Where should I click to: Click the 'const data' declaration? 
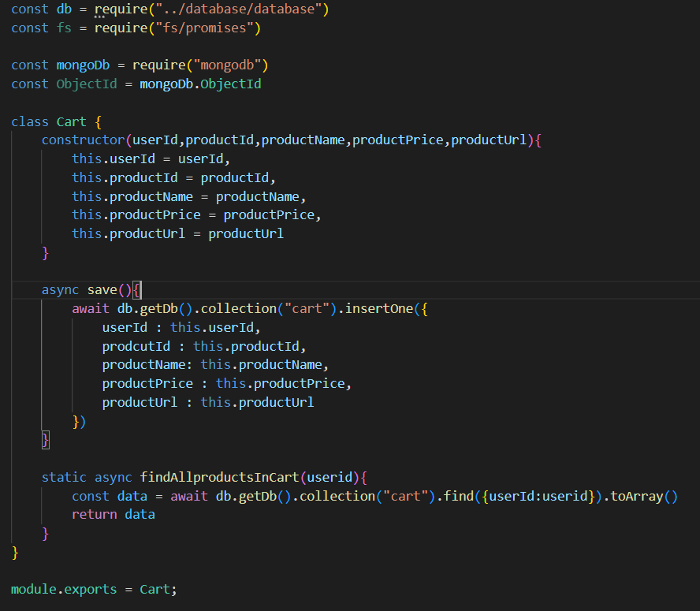[x=110, y=496]
